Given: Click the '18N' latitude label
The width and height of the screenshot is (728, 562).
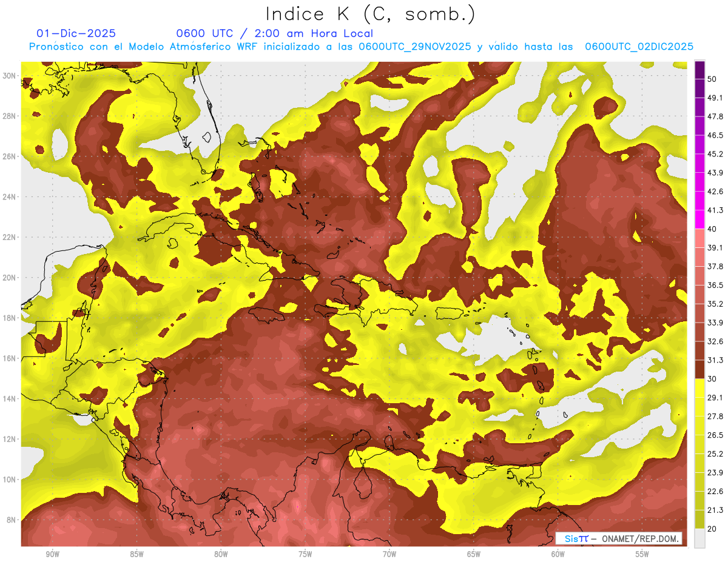Looking at the screenshot, I should click(x=10, y=318).
